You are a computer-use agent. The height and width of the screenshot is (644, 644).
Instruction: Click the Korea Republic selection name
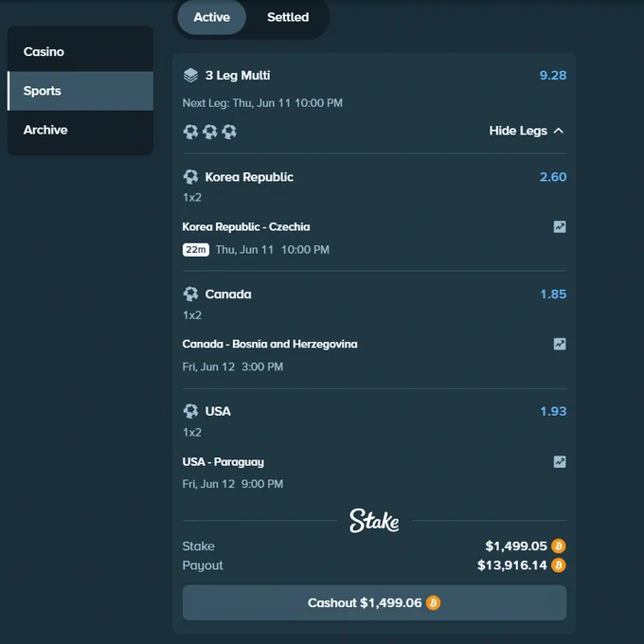249,177
